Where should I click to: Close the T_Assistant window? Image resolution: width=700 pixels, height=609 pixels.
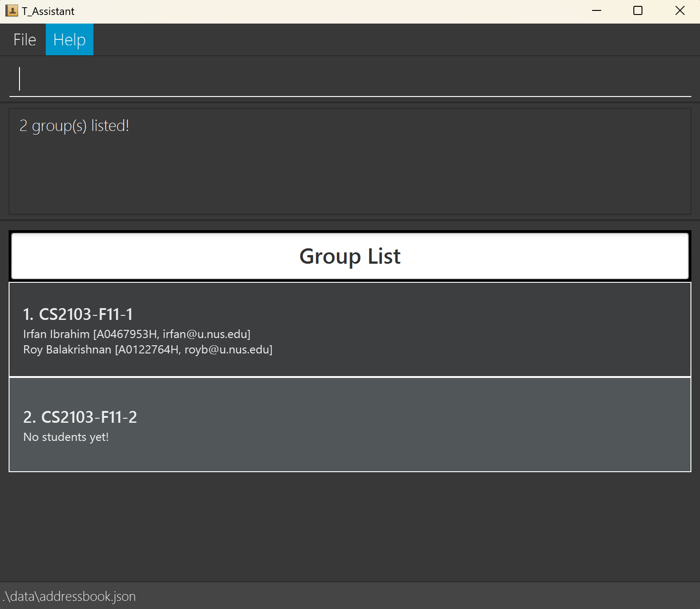[680, 11]
